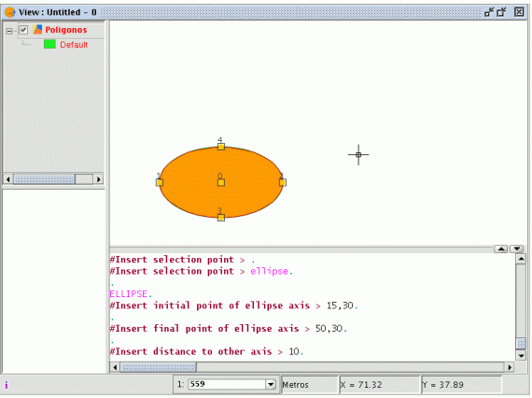Image resolution: width=532 pixels, height=398 pixels.
Task: Click layer panel scroll right arrow
Action: pos(98,179)
